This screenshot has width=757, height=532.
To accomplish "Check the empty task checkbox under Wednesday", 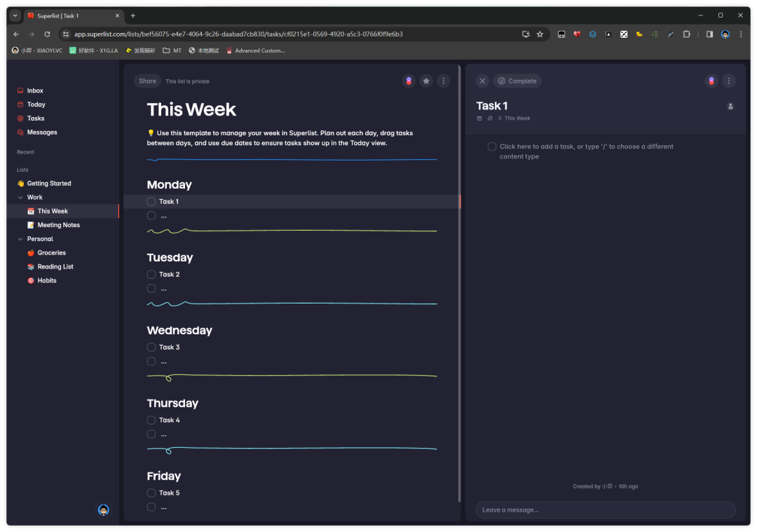I will 151,362.
